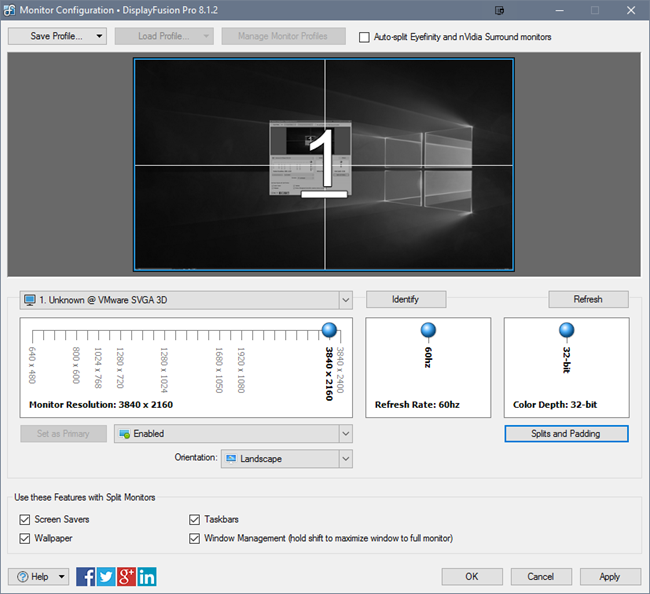Click the 1024 x 768 resolution label
The image size is (650, 594).
point(98,368)
